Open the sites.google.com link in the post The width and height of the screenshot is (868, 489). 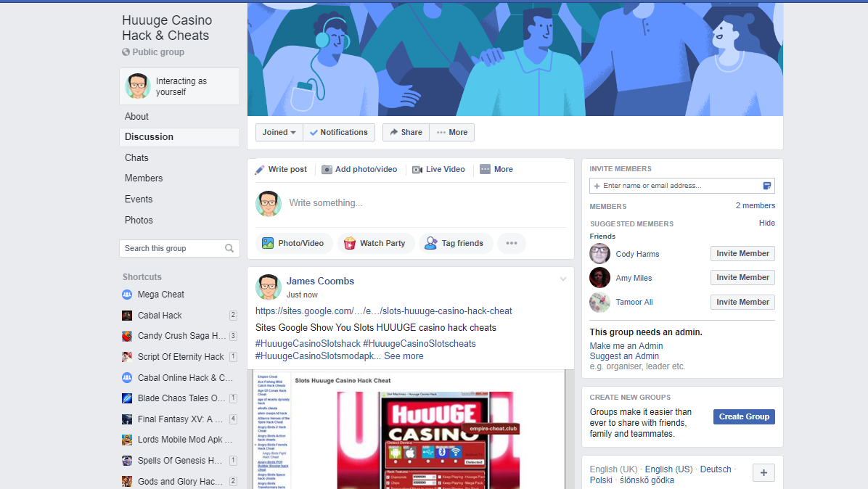384,311
